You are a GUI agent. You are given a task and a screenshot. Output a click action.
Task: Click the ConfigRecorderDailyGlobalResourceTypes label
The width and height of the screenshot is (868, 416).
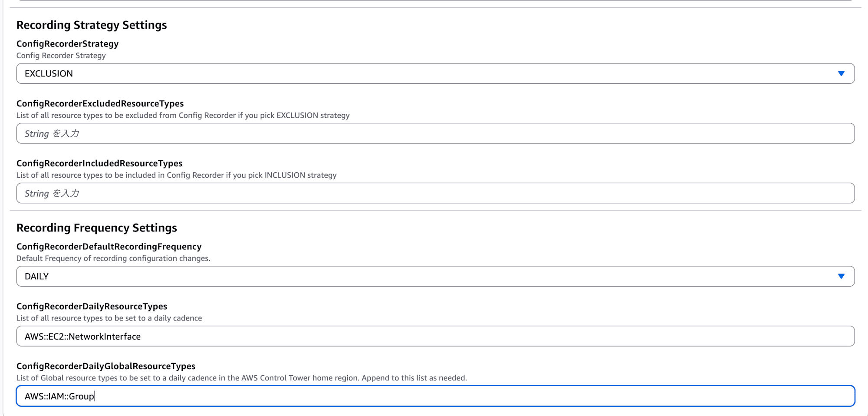106,366
